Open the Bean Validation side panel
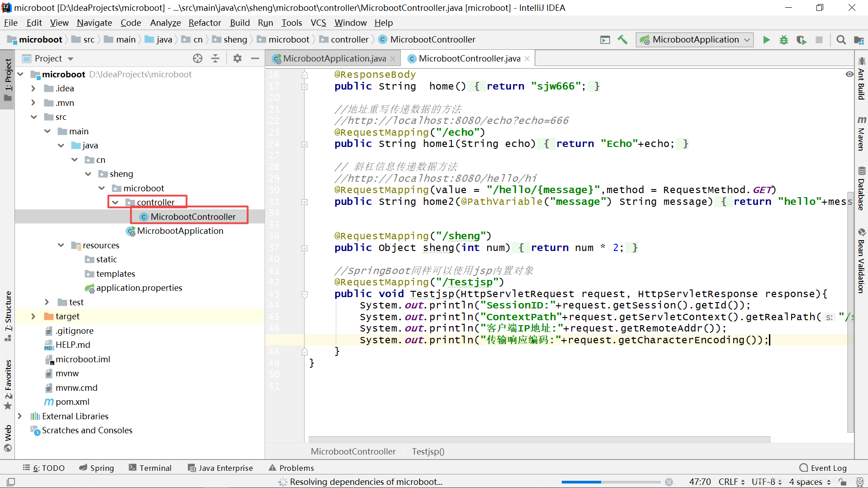This screenshot has height=488, width=868. (861, 261)
